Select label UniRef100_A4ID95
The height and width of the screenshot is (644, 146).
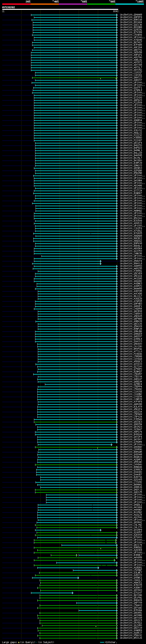click(131, 279)
